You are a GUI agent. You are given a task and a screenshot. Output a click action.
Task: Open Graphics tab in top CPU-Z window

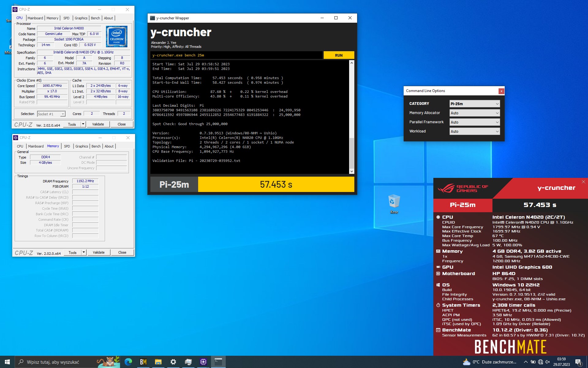pyautogui.click(x=81, y=18)
